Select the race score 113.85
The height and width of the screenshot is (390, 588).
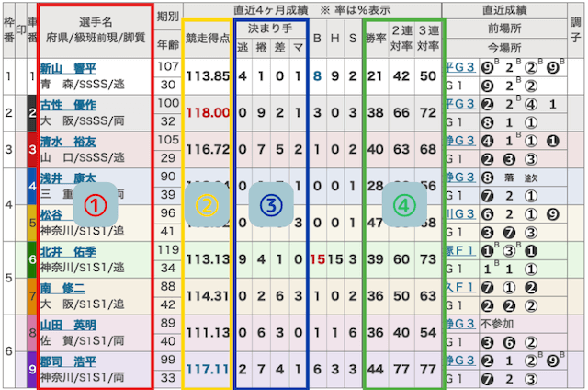208,76
